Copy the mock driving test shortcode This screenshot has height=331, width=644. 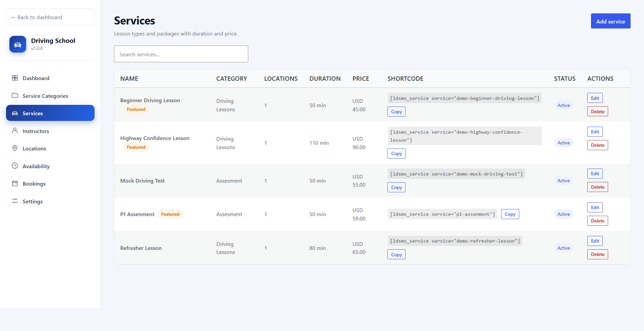[x=396, y=187]
